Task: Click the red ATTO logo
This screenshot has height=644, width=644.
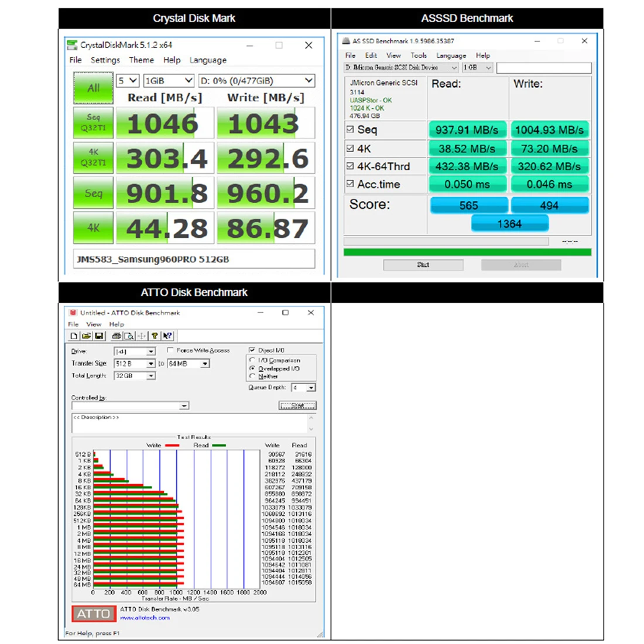Action: pos(94,614)
